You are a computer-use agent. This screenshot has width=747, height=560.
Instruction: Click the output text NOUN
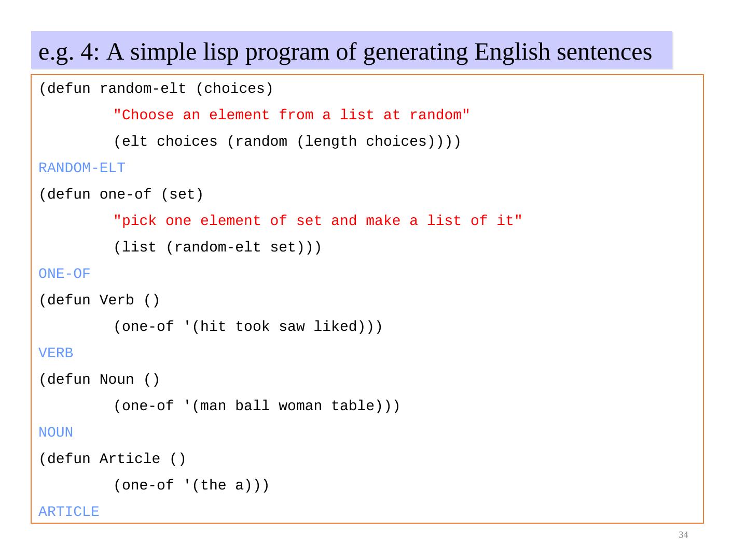tap(56, 432)
